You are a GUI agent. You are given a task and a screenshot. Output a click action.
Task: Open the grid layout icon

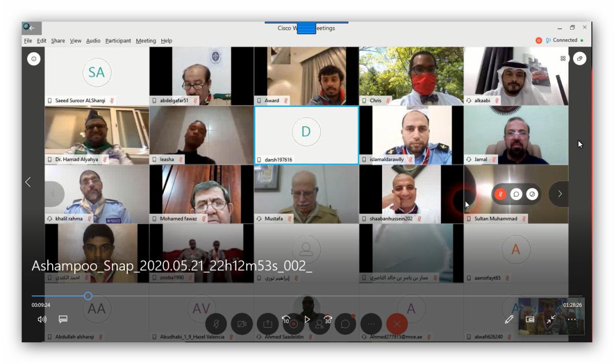click(563, 59)
